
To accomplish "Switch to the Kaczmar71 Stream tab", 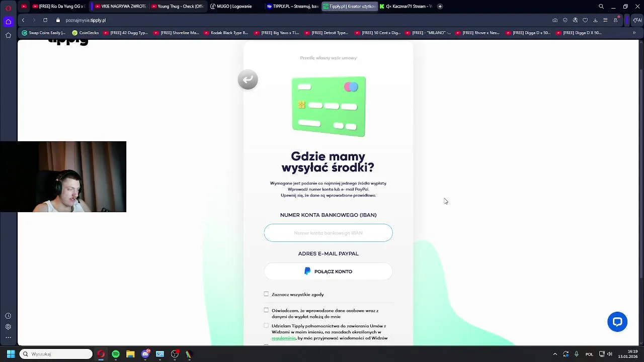I will tap(406, 7).
